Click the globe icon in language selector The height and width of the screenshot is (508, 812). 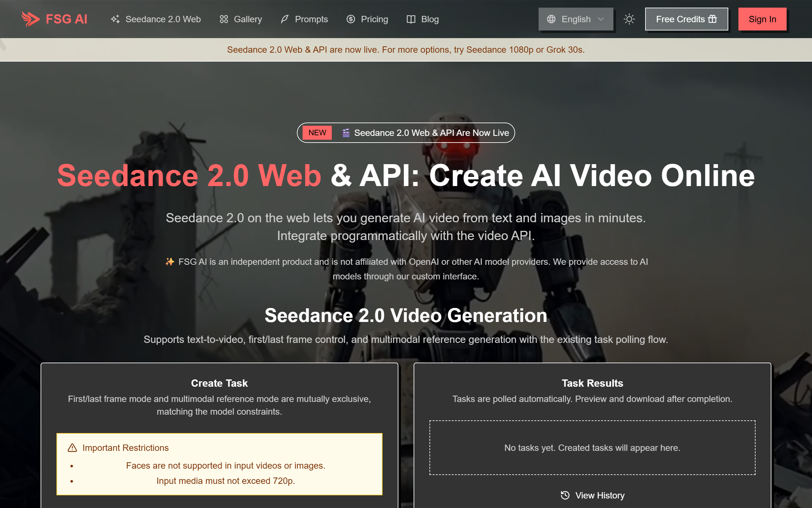point(551,19)
